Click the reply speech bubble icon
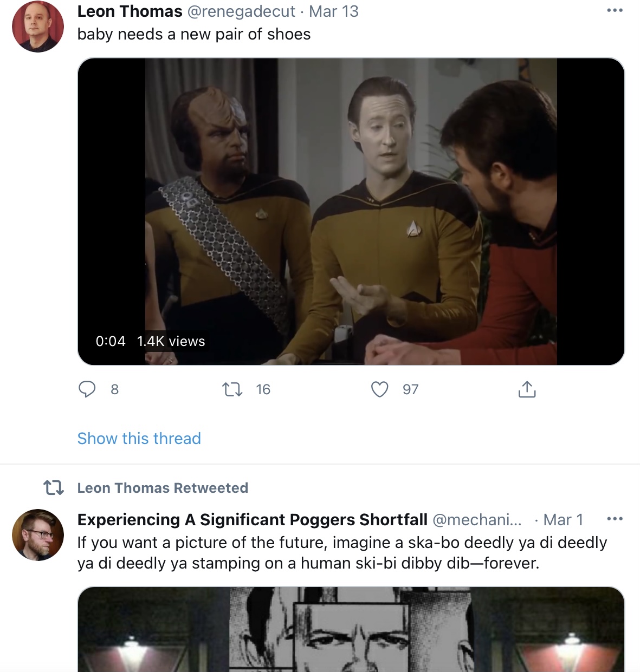Screen dimensions: 640x672 (x=87, y=389)
